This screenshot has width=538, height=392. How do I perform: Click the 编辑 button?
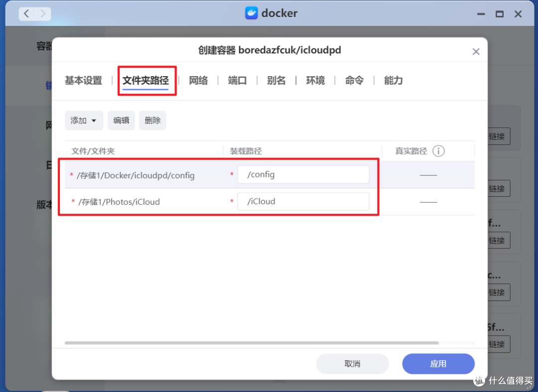pos(121,120)
